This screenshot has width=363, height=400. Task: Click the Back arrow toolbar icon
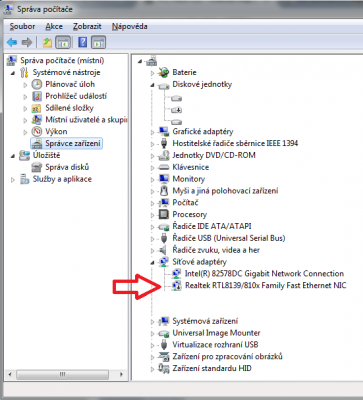tap(12, 42)
